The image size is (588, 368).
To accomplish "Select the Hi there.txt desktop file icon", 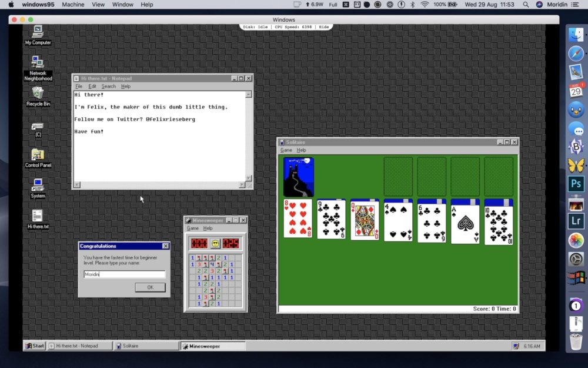I will (x=38, y=219).
